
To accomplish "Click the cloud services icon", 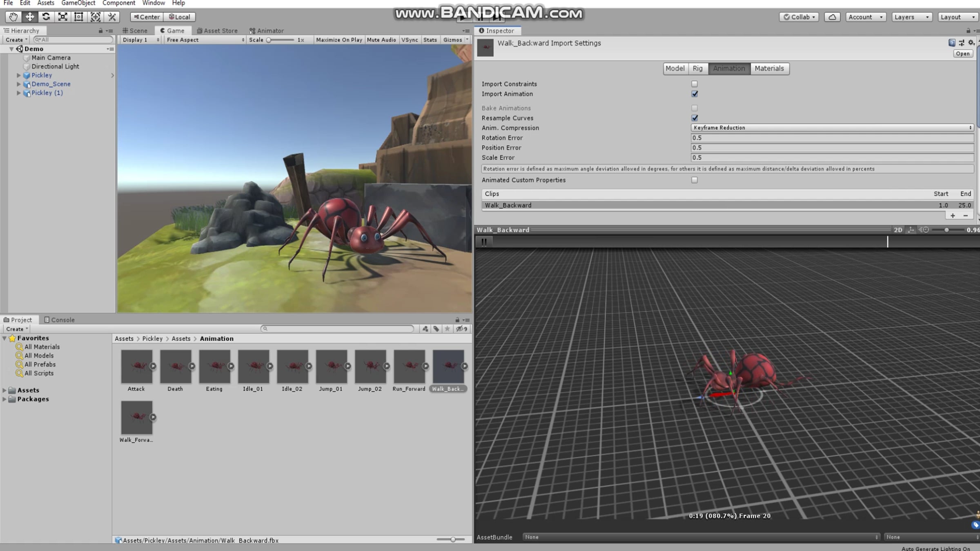I will (x=832, y=17).
